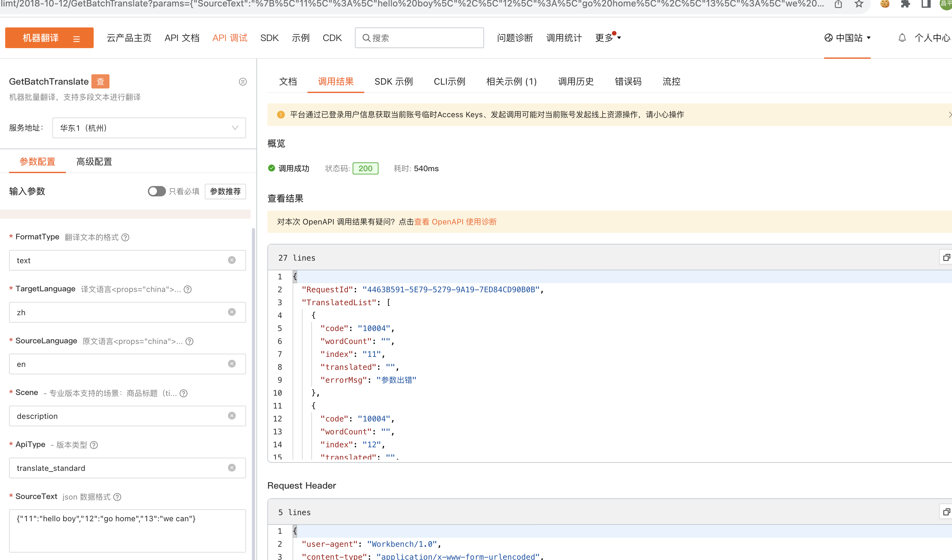The image size is (952, 560).
Task: Click the status code 200 badge
Action: 365,169
